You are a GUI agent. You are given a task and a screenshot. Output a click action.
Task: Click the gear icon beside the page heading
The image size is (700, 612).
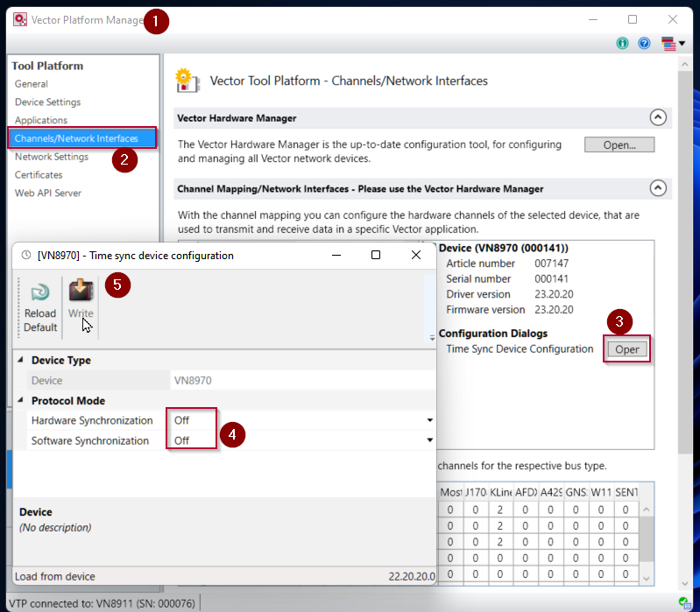(186, 81)
